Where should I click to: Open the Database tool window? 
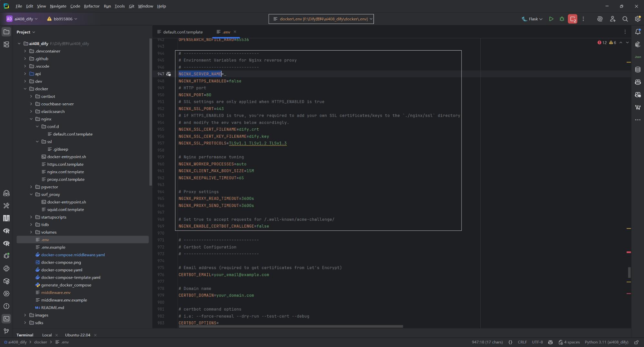pos(638,70)
